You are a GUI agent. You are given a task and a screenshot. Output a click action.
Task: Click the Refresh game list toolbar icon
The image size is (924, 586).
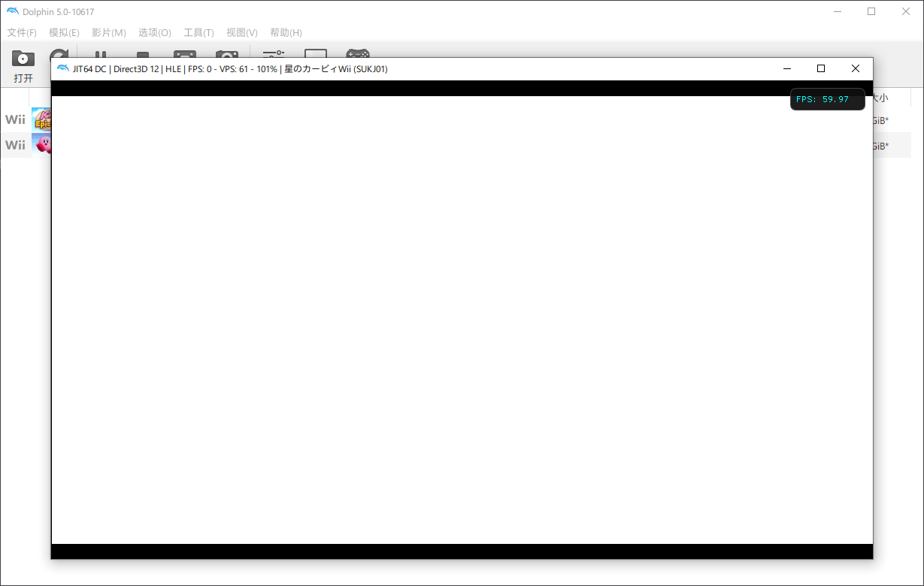tap(59, 54)
